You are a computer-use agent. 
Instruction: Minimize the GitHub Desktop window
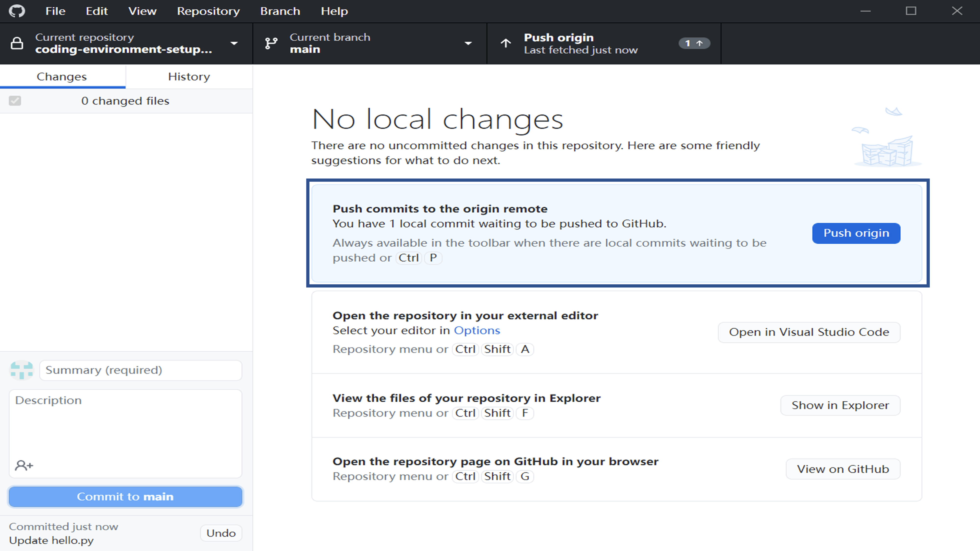pos(866,11)
